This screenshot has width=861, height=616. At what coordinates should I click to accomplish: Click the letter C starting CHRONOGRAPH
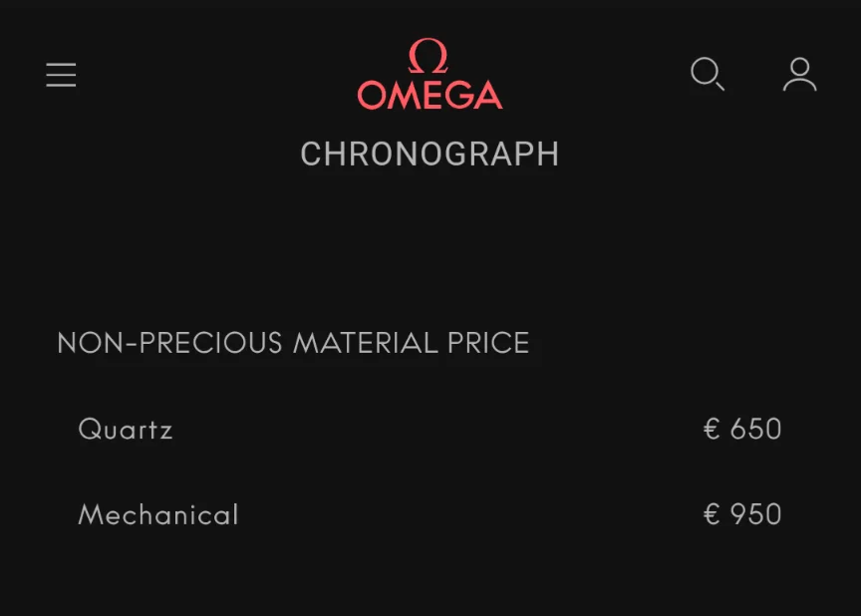click(312, 154)
